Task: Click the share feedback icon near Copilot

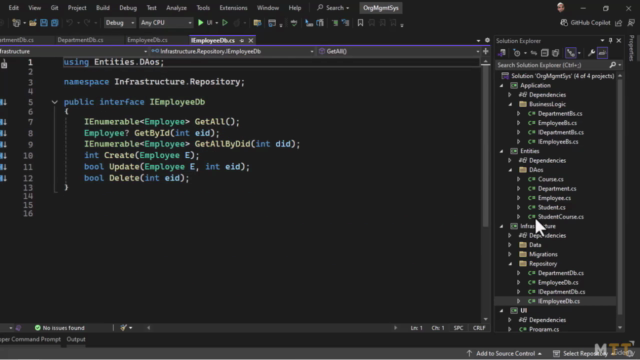Action: point(618,23)
